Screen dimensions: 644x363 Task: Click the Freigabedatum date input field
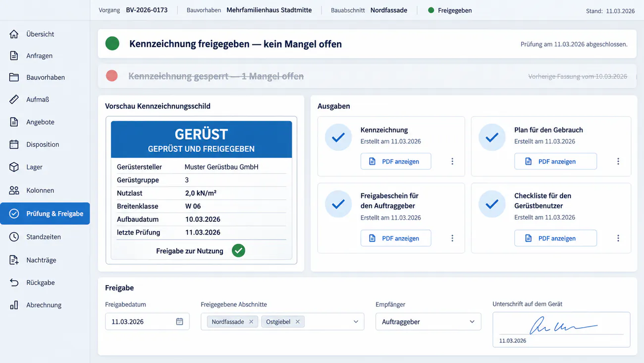click(147, 321)
